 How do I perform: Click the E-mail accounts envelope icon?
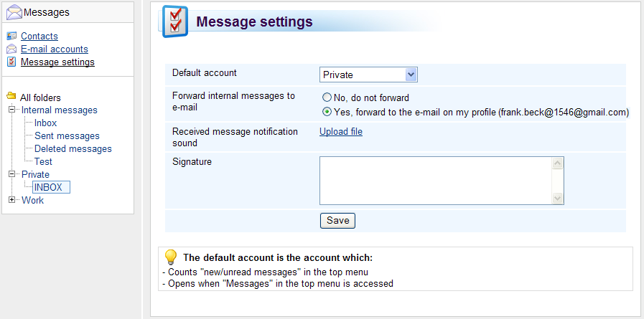pyautogui.click(x=11, y=49)
